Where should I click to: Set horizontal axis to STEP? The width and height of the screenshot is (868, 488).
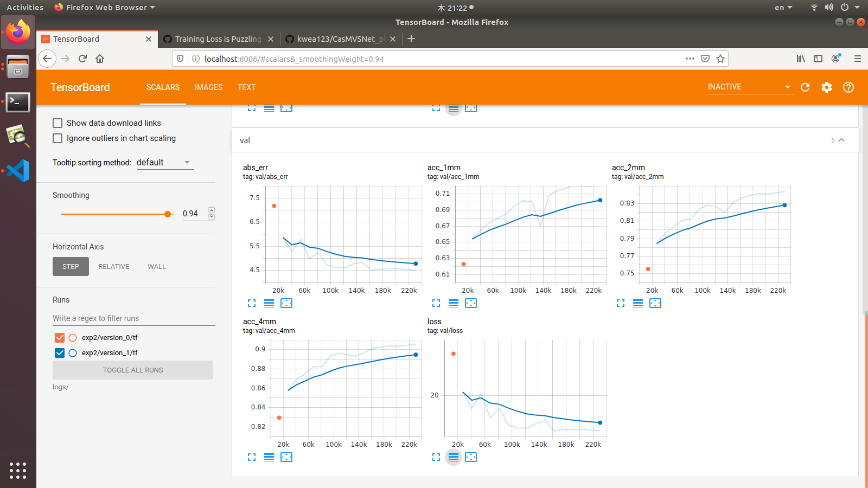coord(71,267)
